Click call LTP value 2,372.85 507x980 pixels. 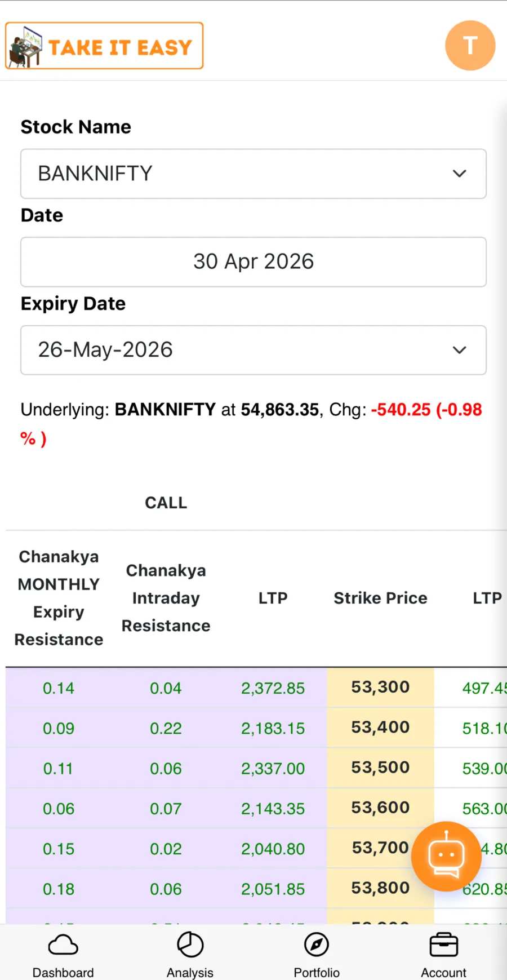coord(273,688)
